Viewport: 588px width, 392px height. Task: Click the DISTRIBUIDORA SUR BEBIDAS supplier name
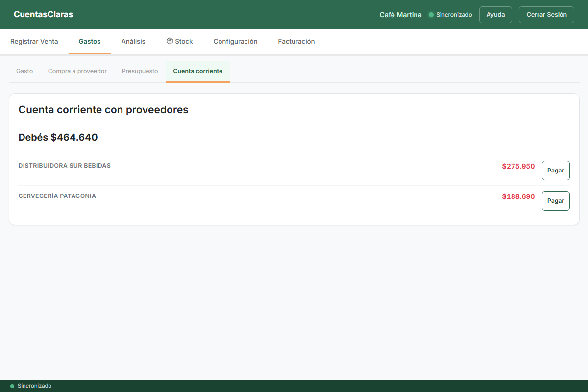point(65,166)
